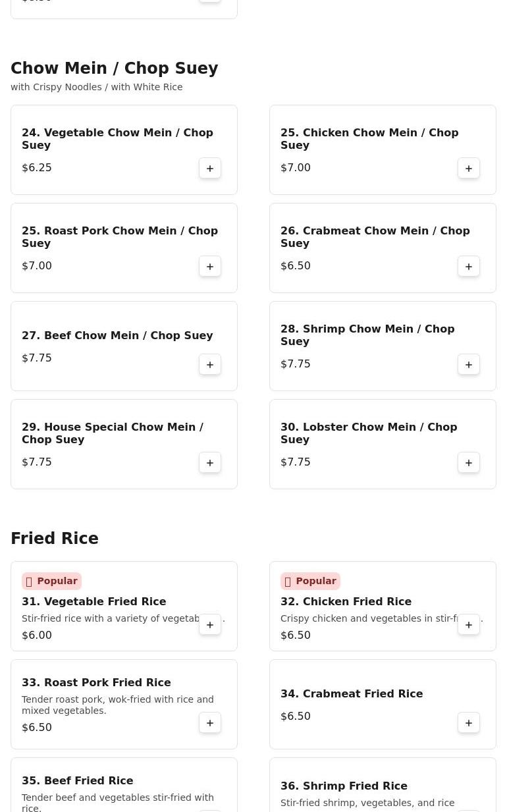This screenshot has height=812, width=507.
Task: Add Vegetable Chow Mein / Chop Suey to order
Action: 210,169
